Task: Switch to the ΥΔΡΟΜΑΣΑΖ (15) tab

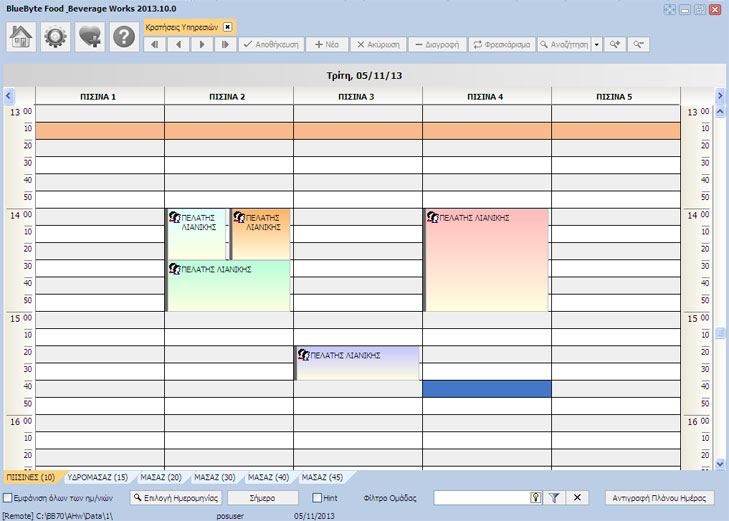Action: [x=97, y=477]
